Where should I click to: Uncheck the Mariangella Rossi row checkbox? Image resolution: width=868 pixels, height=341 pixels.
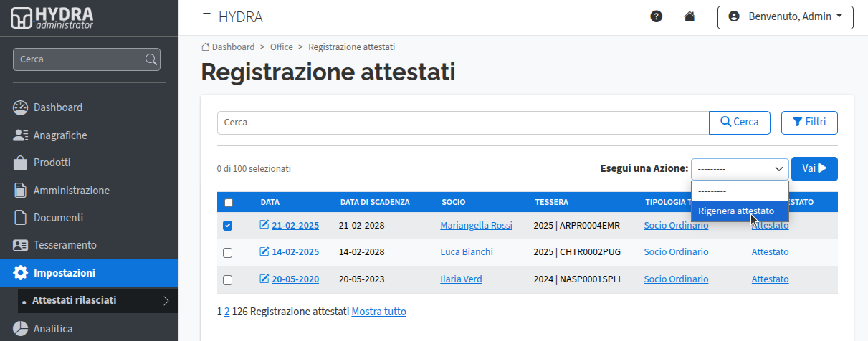coord(228,226)
